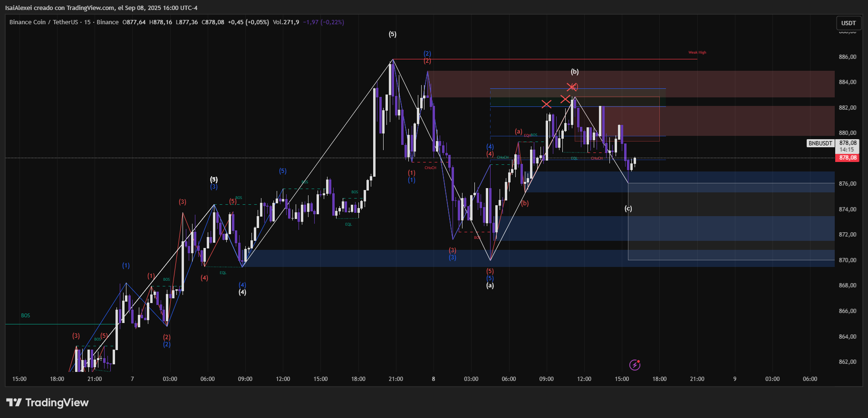Click the green BOS label at far left

26,315
